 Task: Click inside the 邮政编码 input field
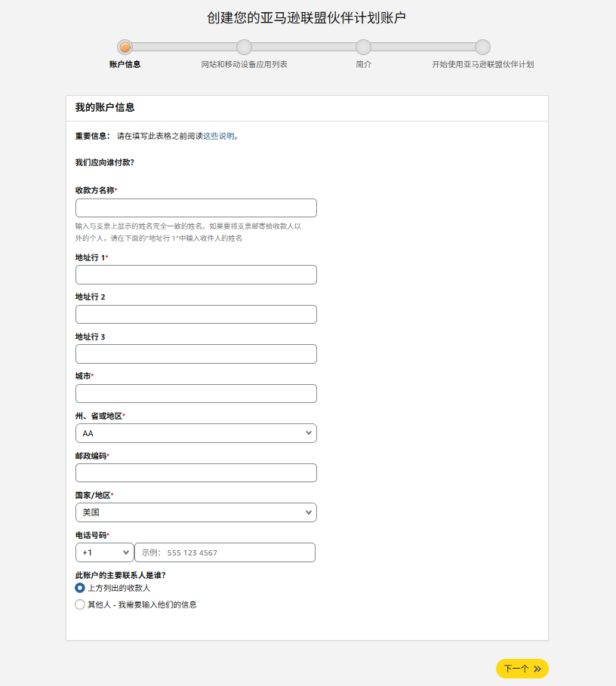pos(195,472)
